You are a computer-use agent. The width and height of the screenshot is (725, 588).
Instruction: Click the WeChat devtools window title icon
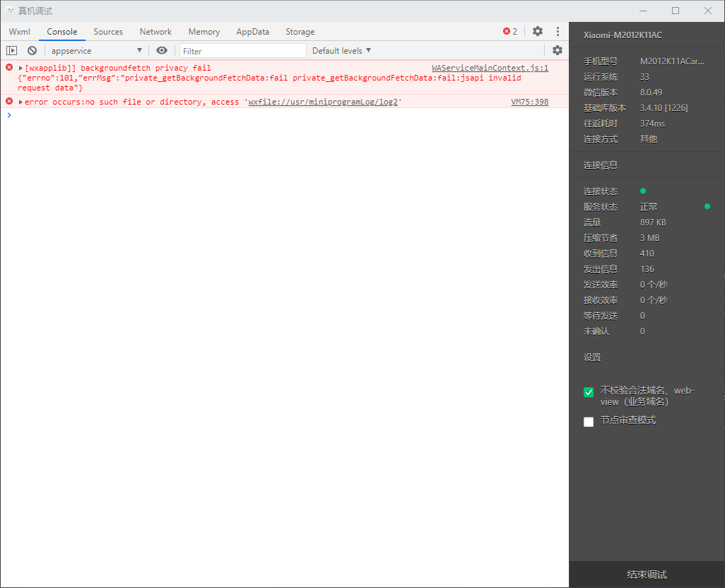tap(10, 10)
